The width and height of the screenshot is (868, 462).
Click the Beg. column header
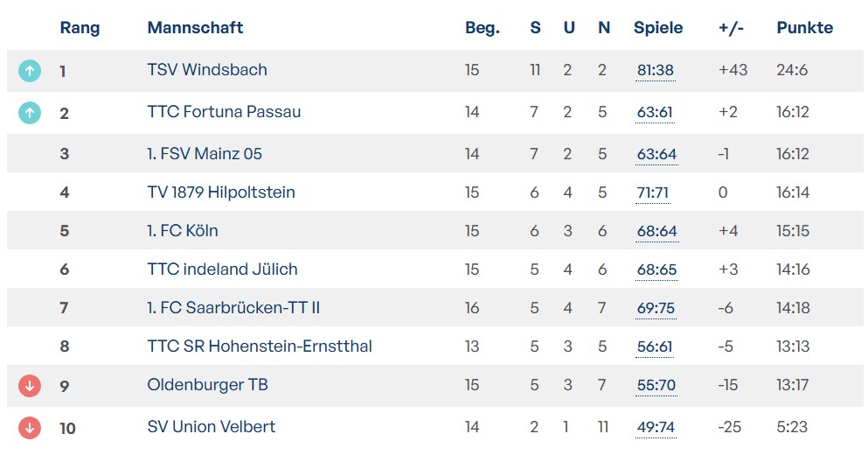pos(482,28)
